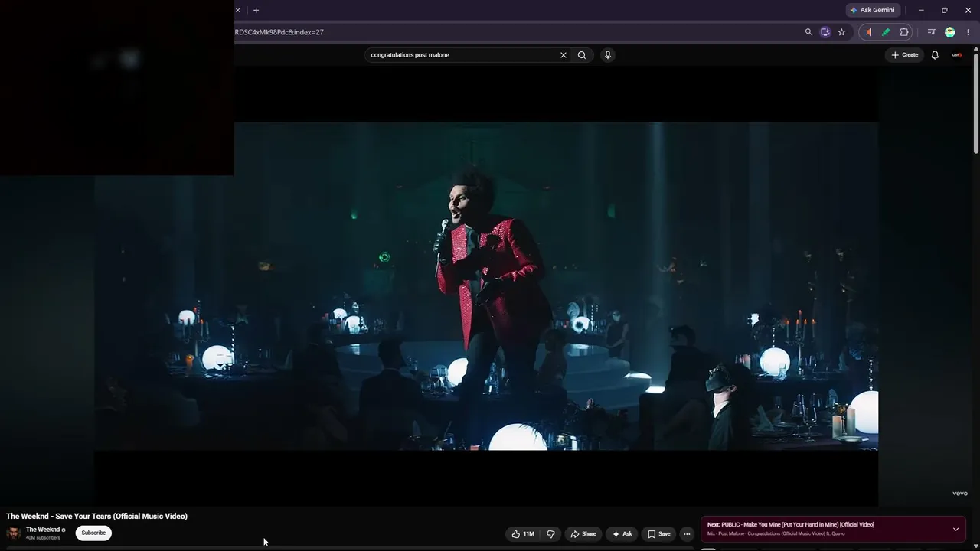Run the YouTube search with magnifier button
The width and height of the screenshot is (980, 551).
click(582, 55)
